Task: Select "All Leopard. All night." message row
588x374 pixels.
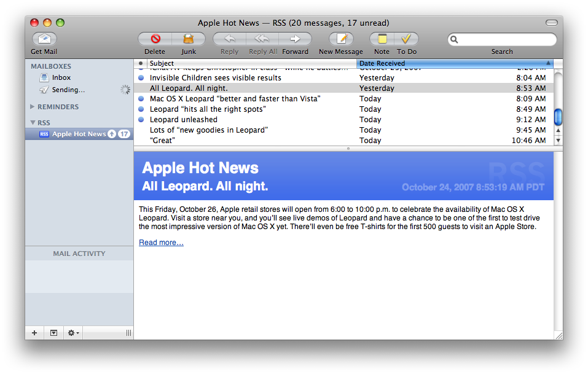Action: pos(343,88)
